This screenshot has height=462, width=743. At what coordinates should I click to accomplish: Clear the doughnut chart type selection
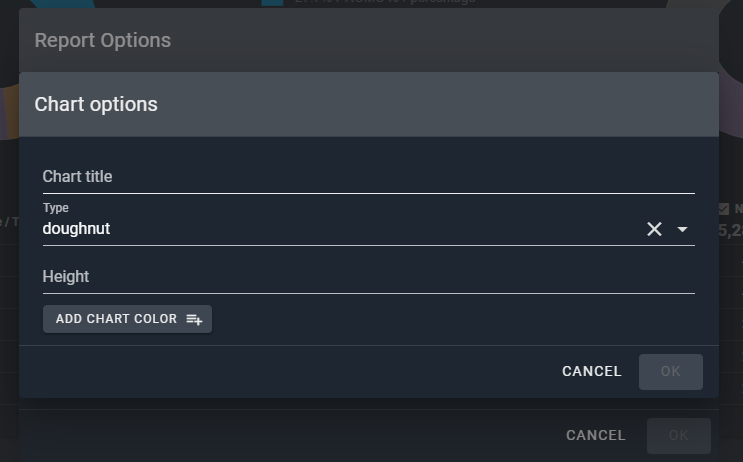654,229
